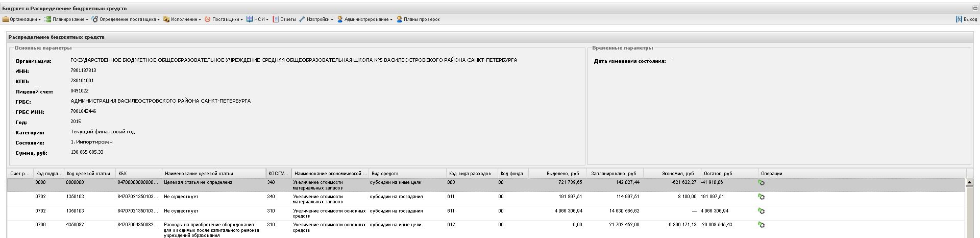The height and width of the screenshot is (238, 980).
Task: Open the Планирование menu
Action: click(66, 19)
